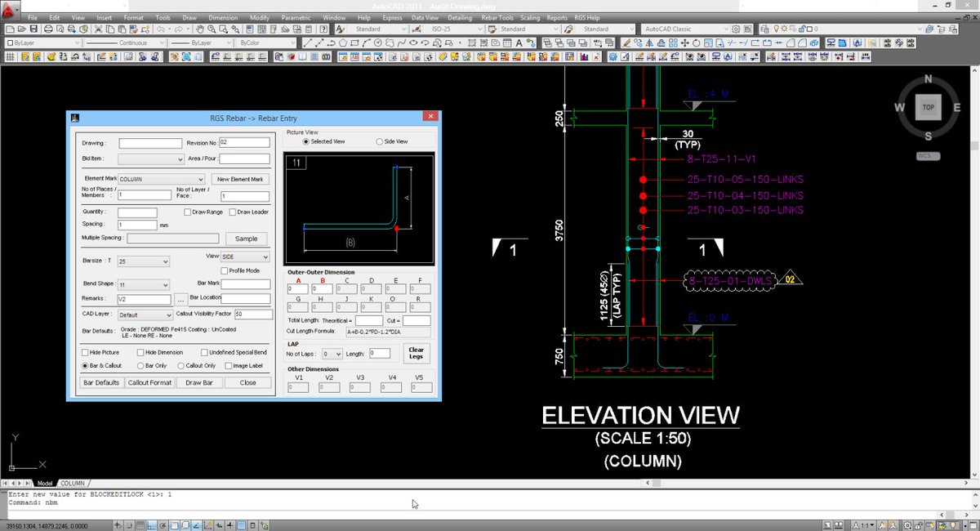The height and width of the screenshot is (531, 980).
Task: Open the Continuous linetype dropdown
Action: [162, 44]
